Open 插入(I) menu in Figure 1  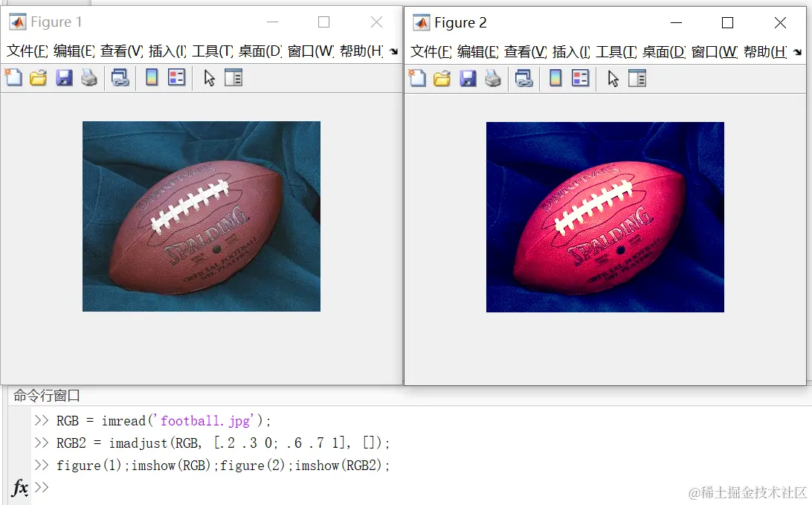point(167,51)
